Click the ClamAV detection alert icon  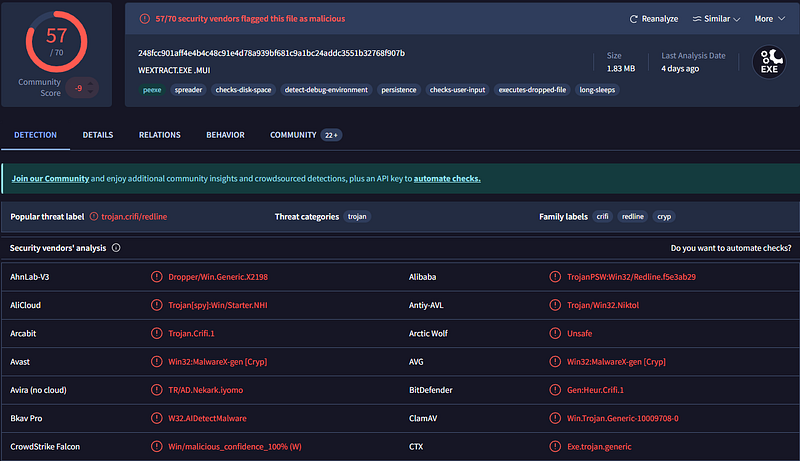555,418
